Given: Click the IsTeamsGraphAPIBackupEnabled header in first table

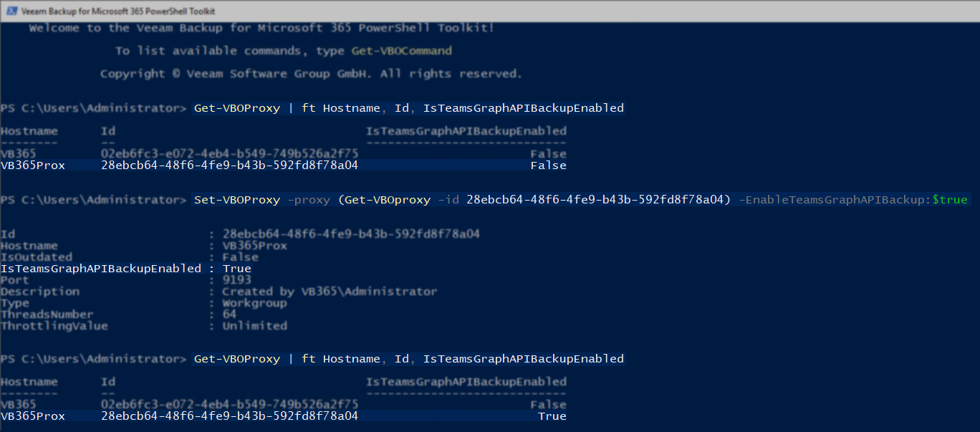Looking at the screenshot, I should (x=466, y=131).
